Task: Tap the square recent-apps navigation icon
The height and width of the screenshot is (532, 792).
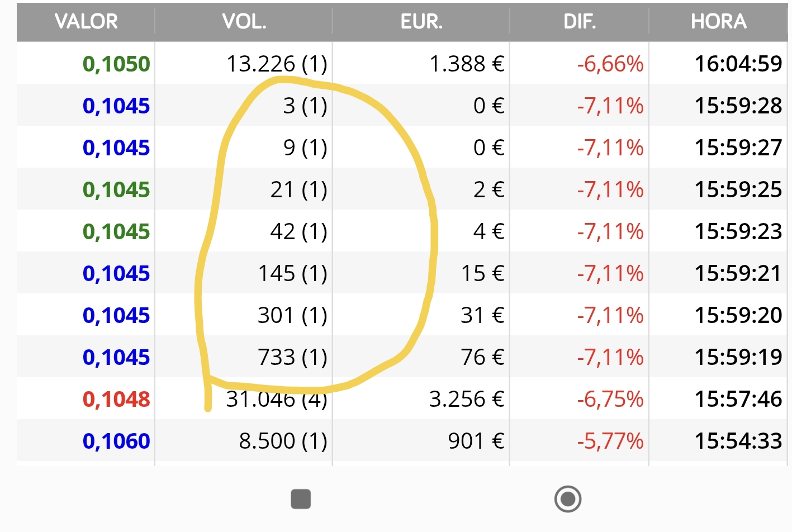Action: click(301, 499)
